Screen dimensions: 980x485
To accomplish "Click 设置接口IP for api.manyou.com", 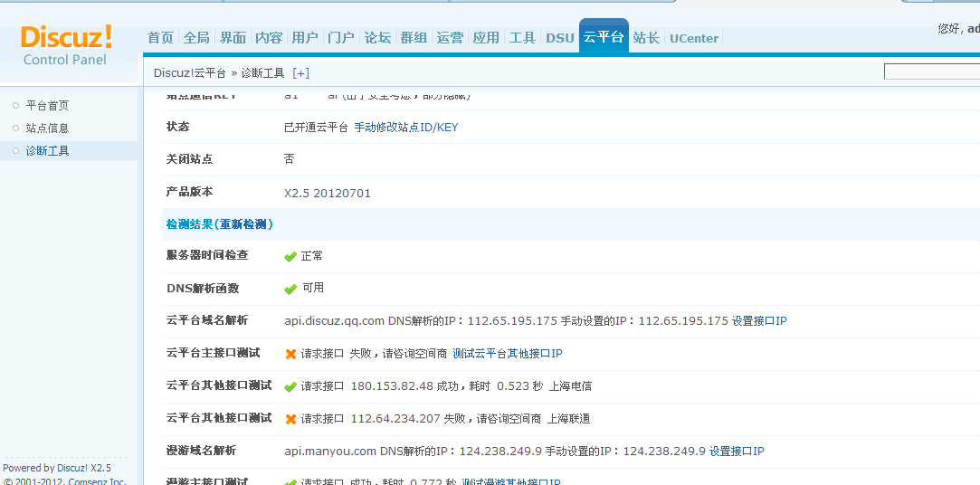I will (737, 452).
